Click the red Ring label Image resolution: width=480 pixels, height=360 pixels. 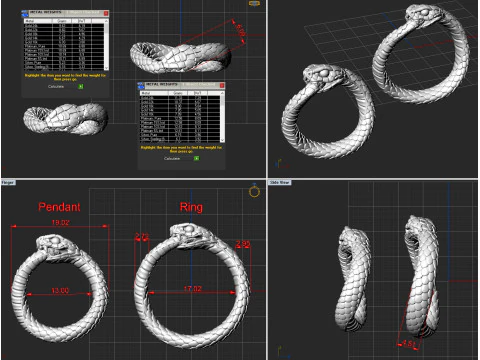(191, 207)
